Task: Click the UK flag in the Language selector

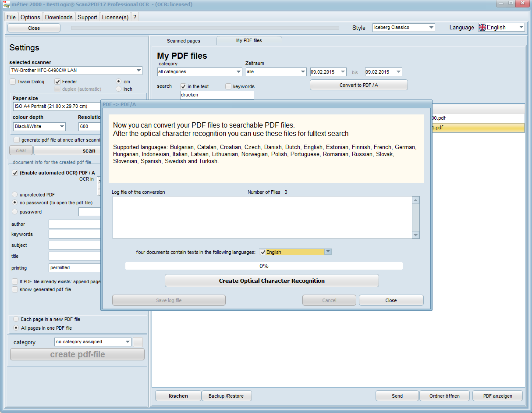Action: (482, 27)
